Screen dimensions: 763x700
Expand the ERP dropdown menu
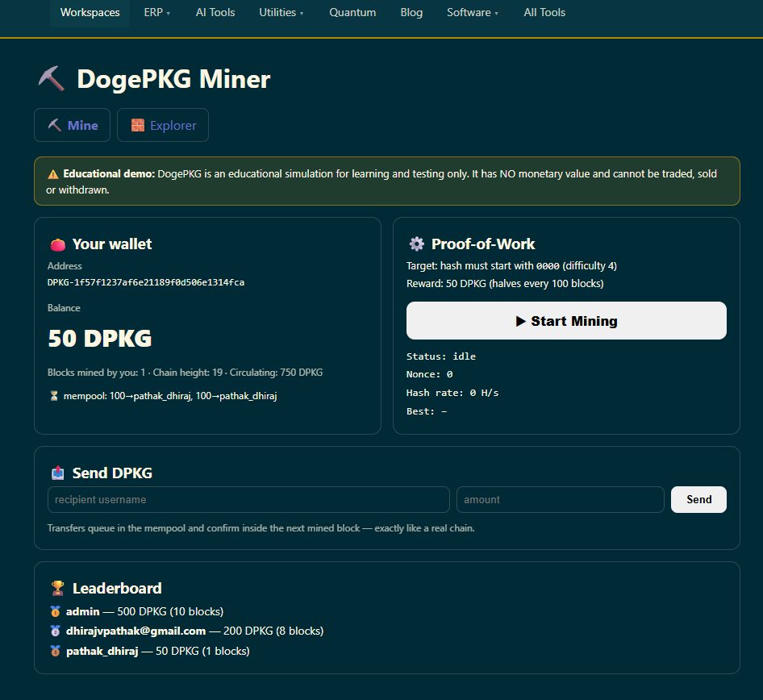(x=156, y=13)
